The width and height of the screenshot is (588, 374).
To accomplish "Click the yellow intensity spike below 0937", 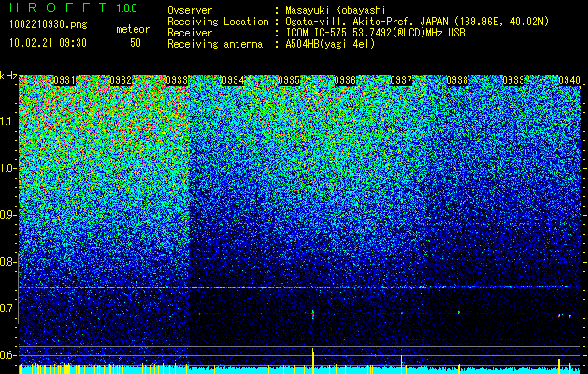I will point(402,365).
